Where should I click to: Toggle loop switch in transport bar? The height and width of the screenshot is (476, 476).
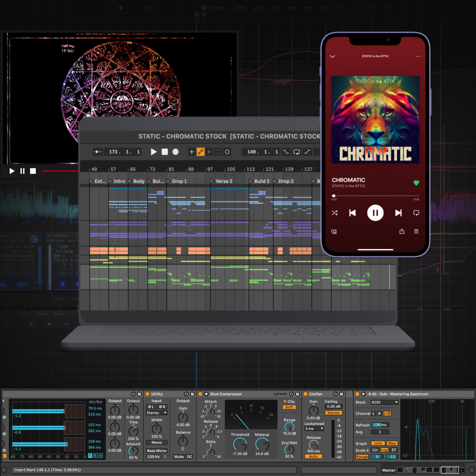point(296,152)
